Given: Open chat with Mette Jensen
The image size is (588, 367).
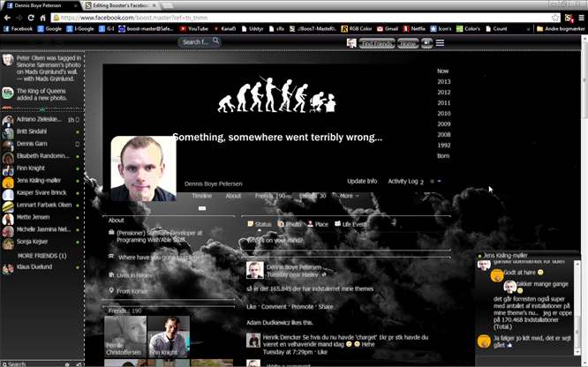Looking at the screenshot, I should click(41, 217).
